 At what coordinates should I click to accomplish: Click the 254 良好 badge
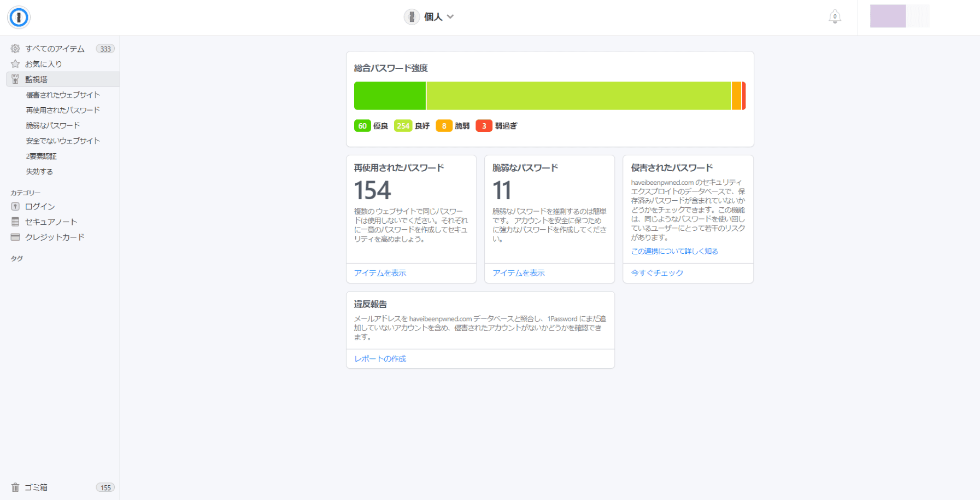click(x=403, y=126)
